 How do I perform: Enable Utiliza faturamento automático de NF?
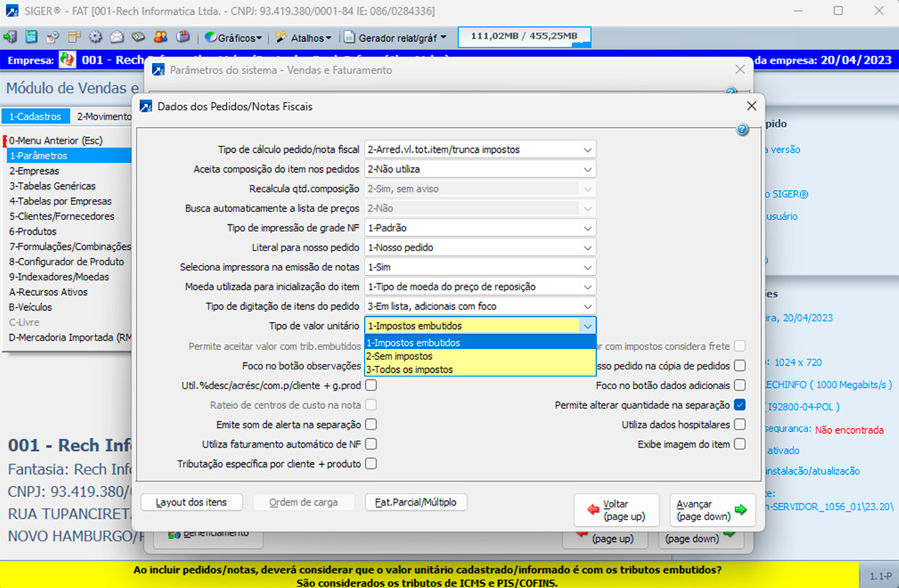click(x=370, y=444)
